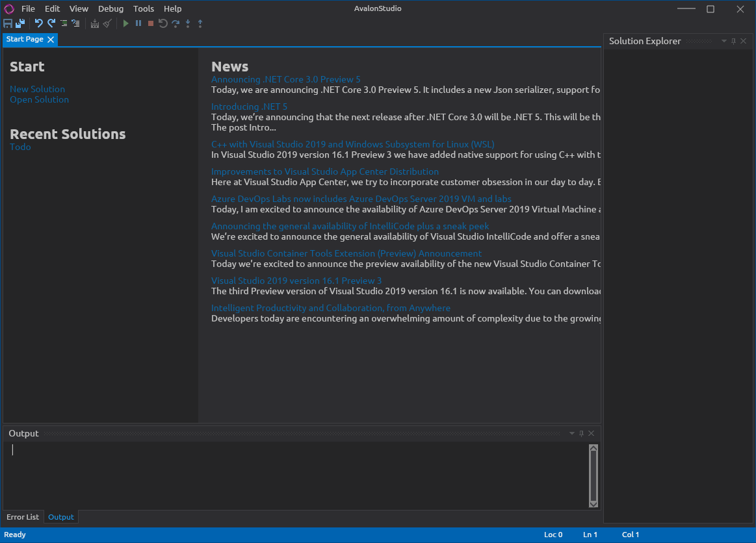
Task: Click the Undo arrow icon
Action: point(38,23)
